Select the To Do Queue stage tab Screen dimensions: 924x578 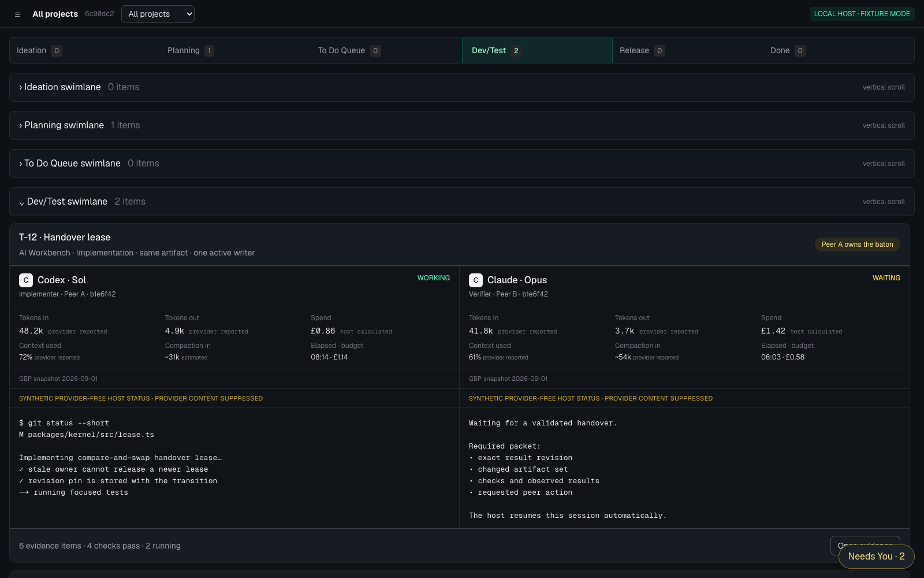[x=386, y=50]
